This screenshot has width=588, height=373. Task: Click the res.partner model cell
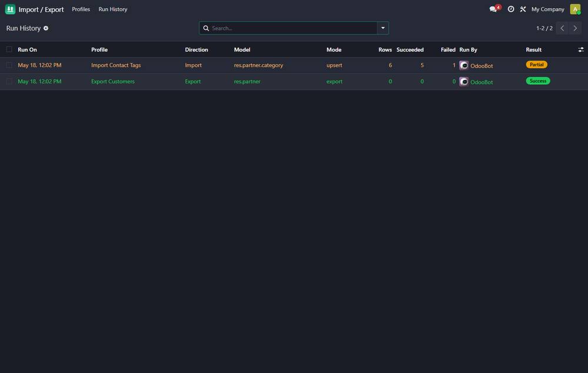[247, 81]
